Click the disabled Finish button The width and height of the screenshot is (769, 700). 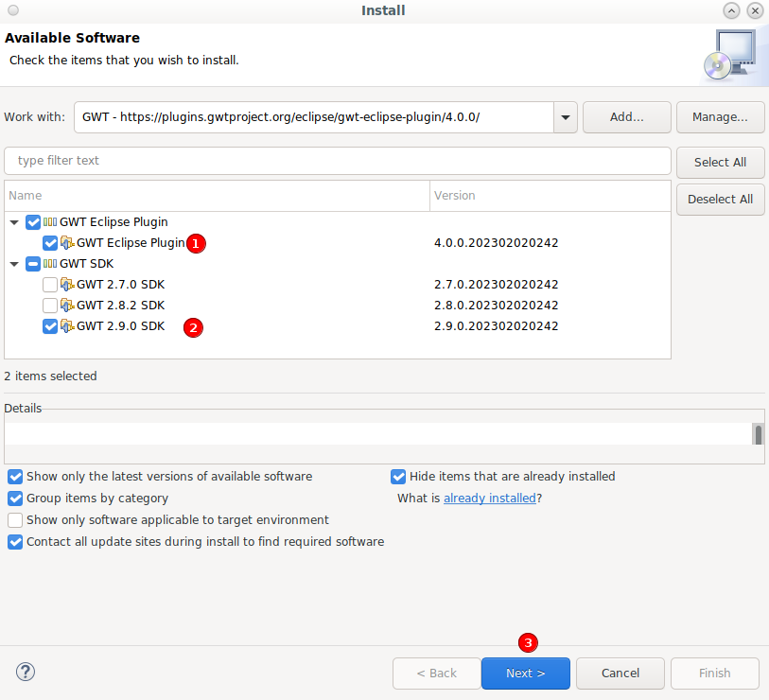(715, 674)
